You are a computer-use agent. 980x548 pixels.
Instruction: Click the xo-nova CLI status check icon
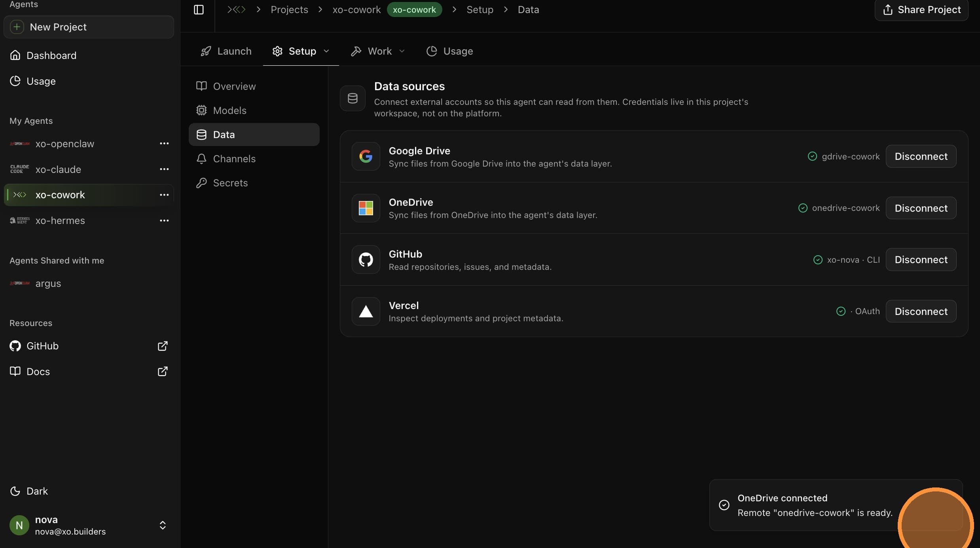point(818,260)
